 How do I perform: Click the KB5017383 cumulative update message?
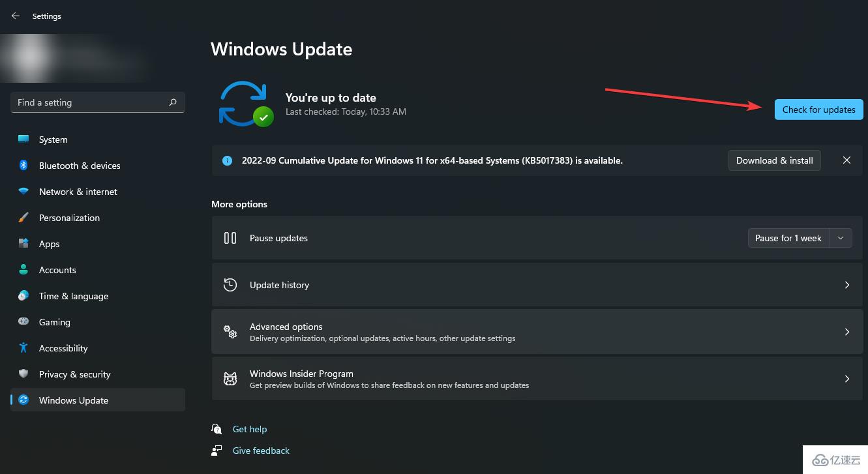tap(432, 160)
